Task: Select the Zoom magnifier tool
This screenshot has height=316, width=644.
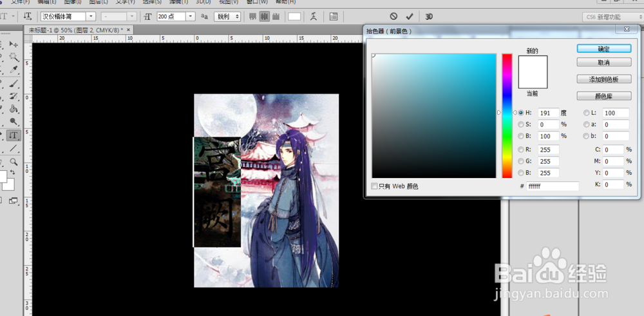Action: click(14, 162)
